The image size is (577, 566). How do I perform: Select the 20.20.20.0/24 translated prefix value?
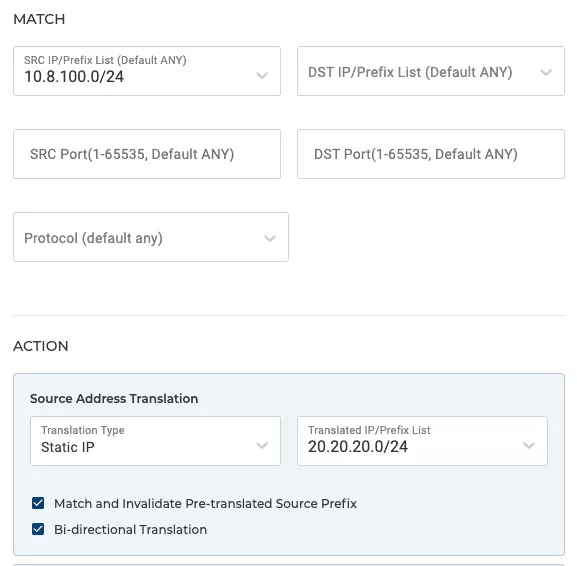click(358, 447)
